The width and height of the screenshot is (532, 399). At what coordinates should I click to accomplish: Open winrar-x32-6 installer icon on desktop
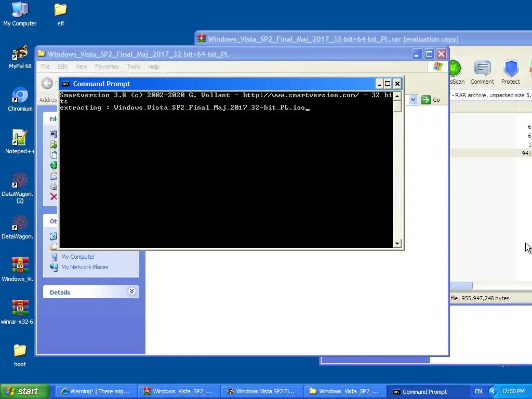point(18,312)
